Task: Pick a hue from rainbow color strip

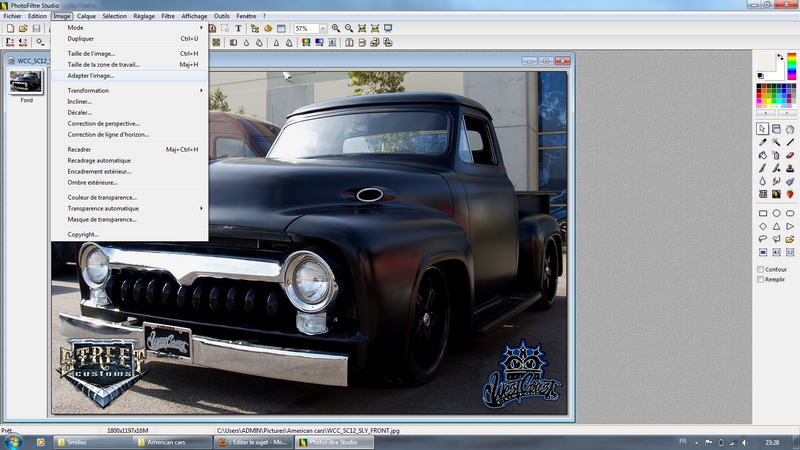Action: pos(791,66)
